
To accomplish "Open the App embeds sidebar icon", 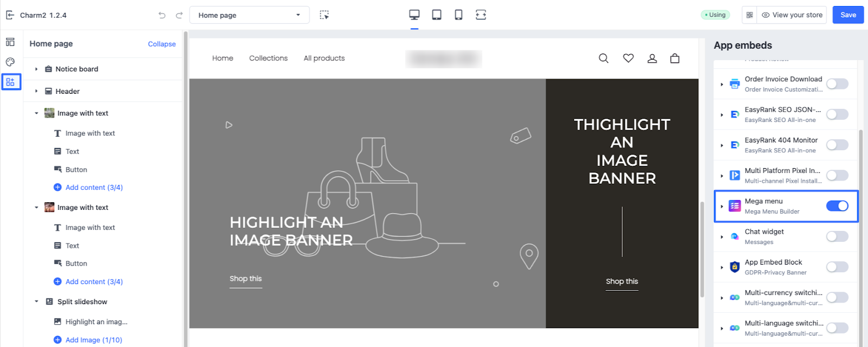I will tap(11, 82).
